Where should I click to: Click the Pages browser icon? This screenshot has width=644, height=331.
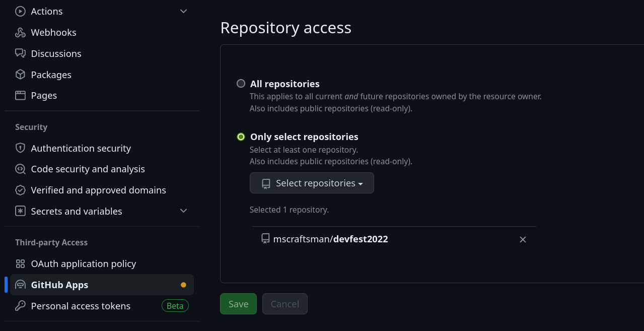20,95
